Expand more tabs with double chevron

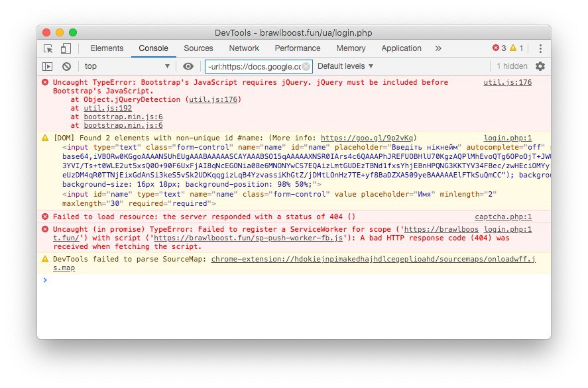pos(438,48)
